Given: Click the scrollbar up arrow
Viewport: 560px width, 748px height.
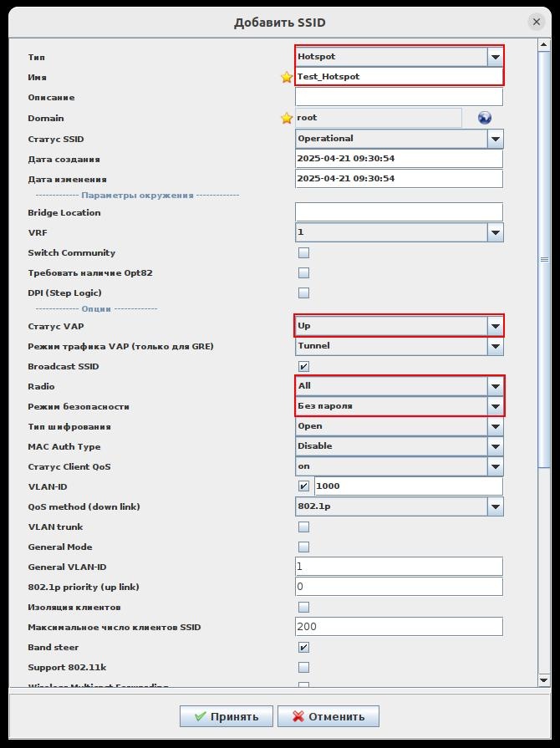Looking at the screenshot, I should pyautogui.click(x=544, y=45).
